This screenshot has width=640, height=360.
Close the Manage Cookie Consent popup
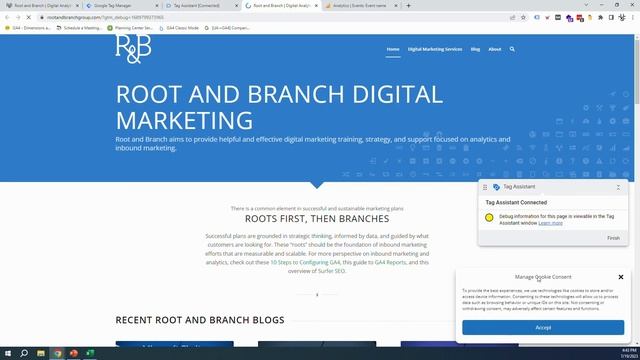620,277
